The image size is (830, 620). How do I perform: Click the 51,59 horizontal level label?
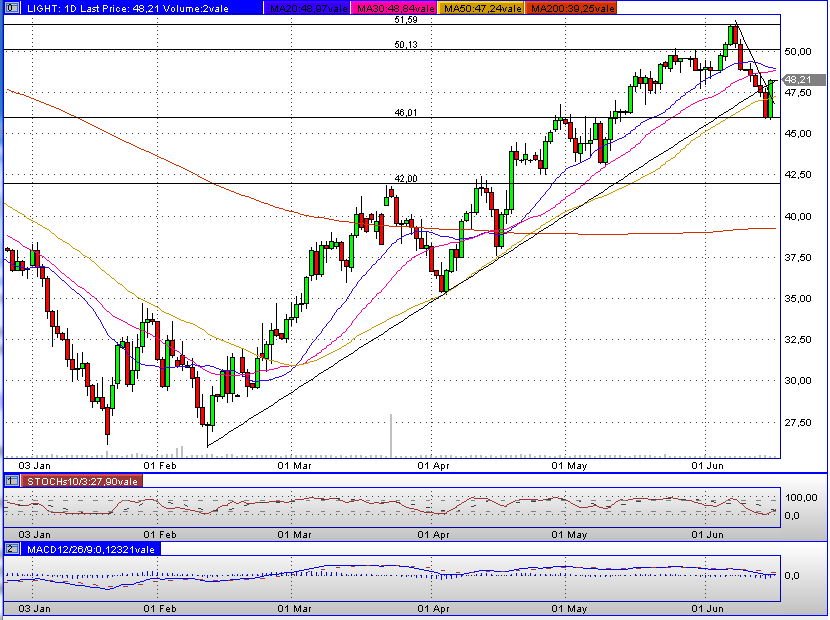pyautogui.click(x=405, y=20)
